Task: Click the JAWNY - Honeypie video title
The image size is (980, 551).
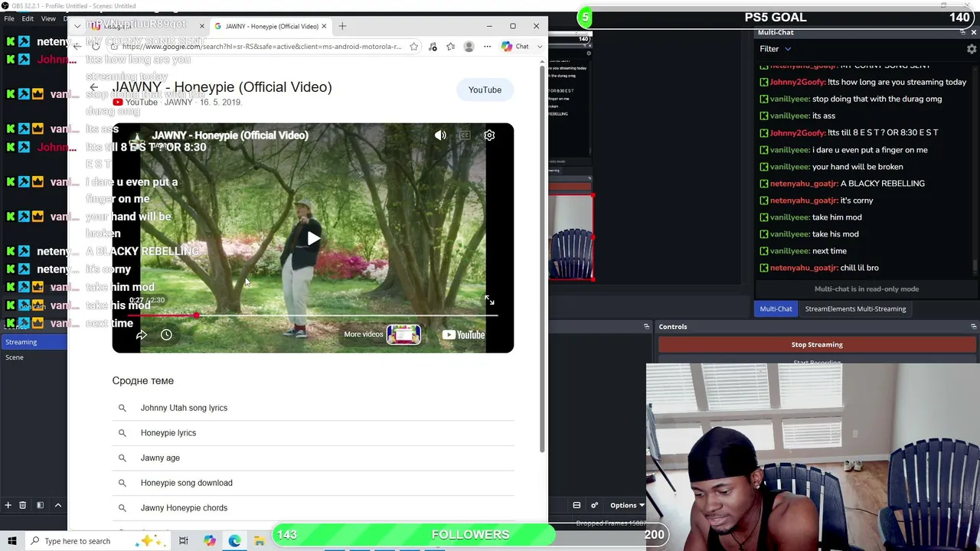Action: (222, 87)
